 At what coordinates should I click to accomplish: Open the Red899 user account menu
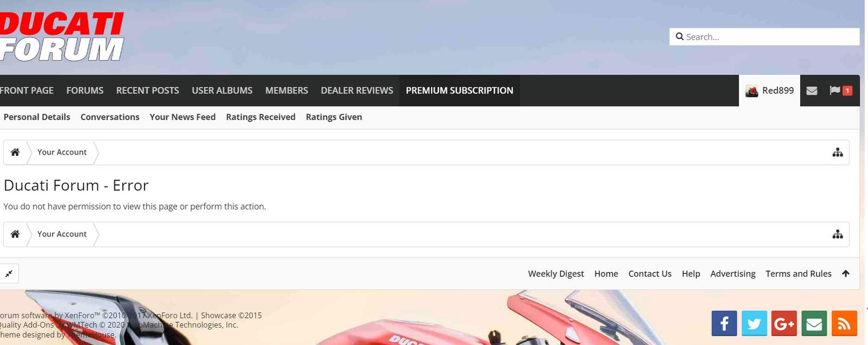pyautogui.click(x=769, y=91)
